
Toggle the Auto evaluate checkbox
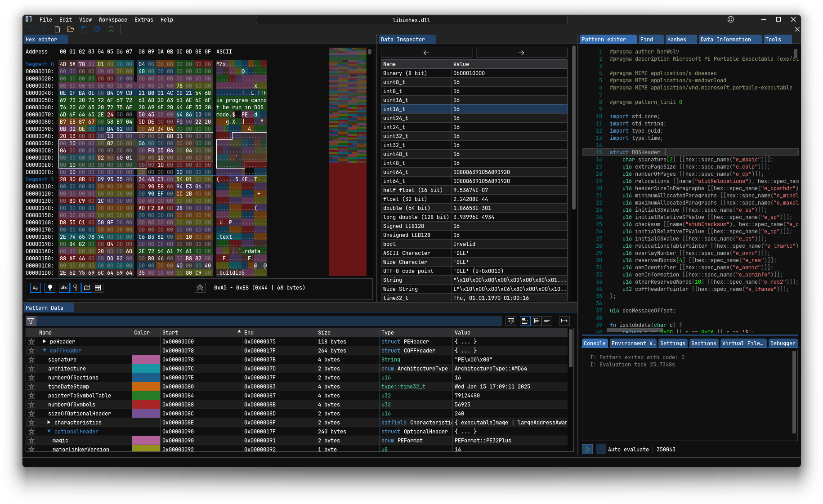click(601, 449)
